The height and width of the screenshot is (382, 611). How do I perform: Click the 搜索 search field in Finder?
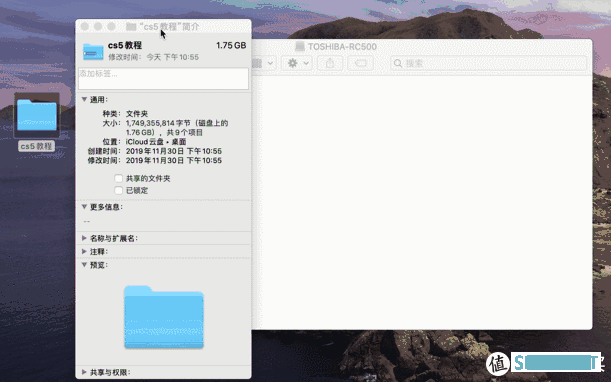coord(489,63)
